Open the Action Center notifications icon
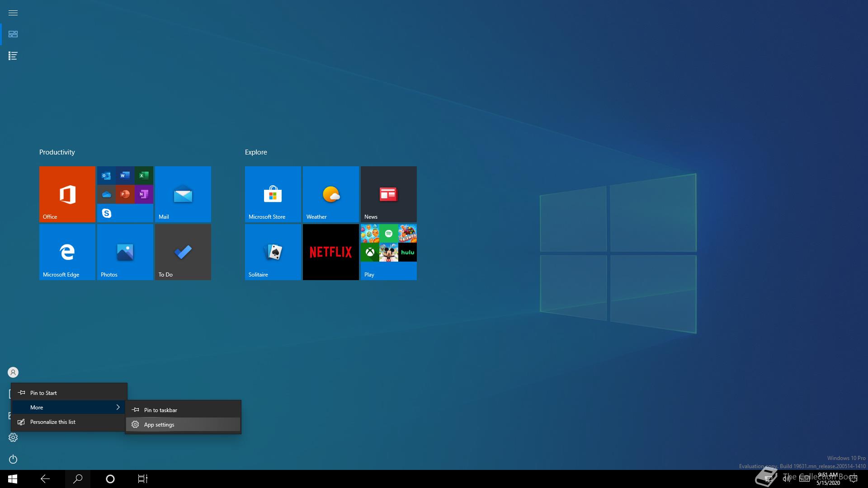The height and width of the screenshot is (488, 868). coord(854,479)
